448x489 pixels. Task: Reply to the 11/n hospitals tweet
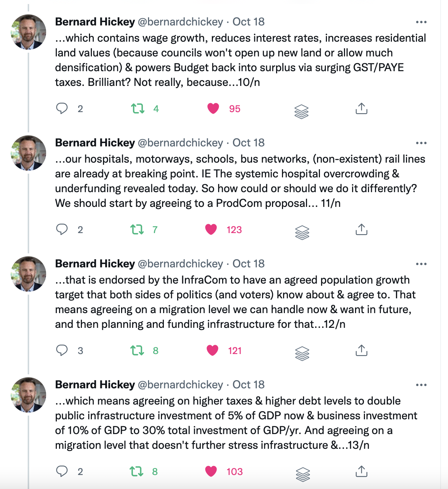(x=62, y=229)
